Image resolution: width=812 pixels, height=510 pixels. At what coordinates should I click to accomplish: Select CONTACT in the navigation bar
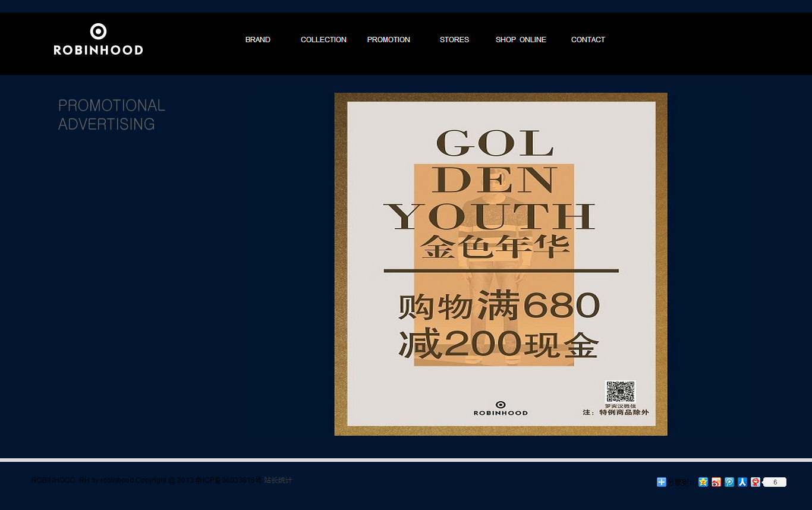tap(588, 40)
